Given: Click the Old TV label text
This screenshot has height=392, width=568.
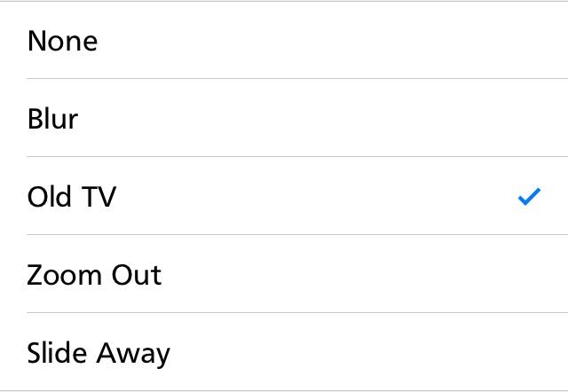Looking at the screenshot, I should 72,197.
